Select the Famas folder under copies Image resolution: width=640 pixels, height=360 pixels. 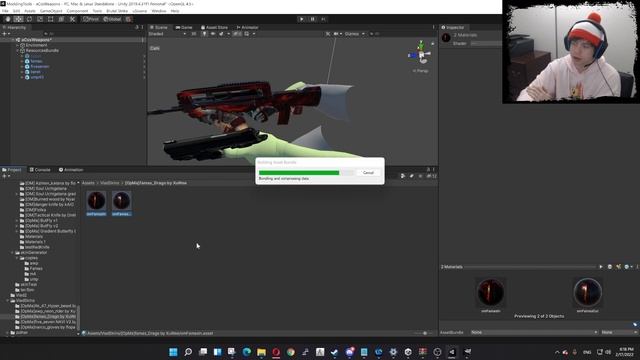pyautogui.click(x=36, y=269)
